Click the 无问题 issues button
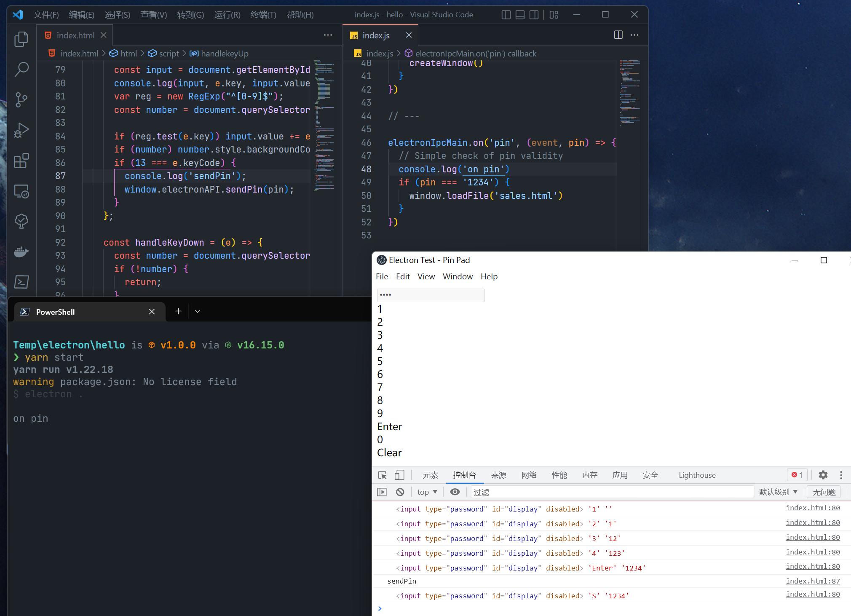 point(824,492)
